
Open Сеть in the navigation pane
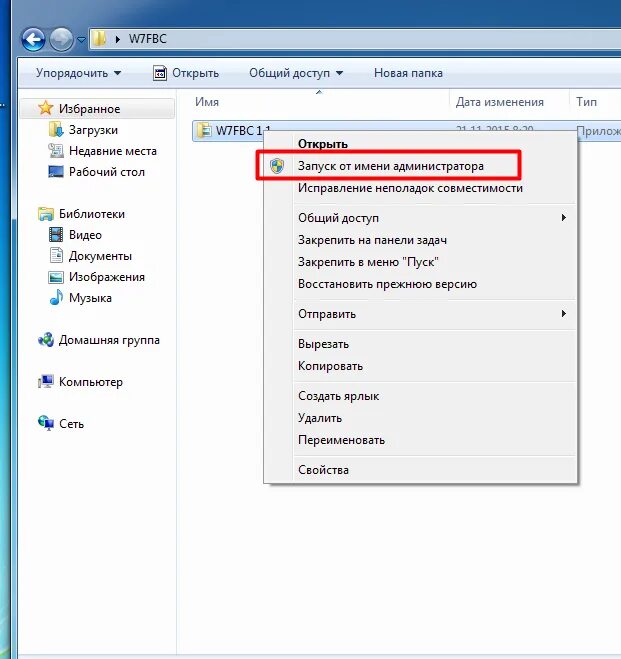point(71,424)
